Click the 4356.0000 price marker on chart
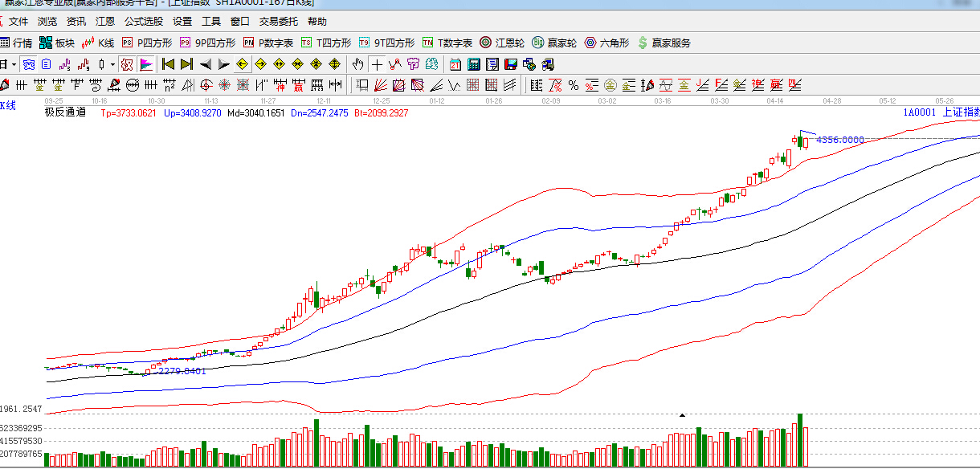This screenshot has height=469, width=980. [840, 140]
